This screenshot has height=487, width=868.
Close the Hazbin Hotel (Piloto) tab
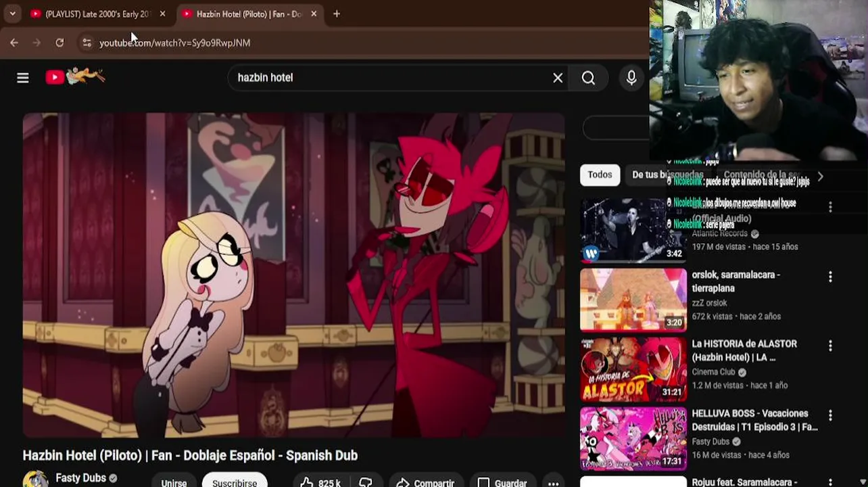(314, 14)
